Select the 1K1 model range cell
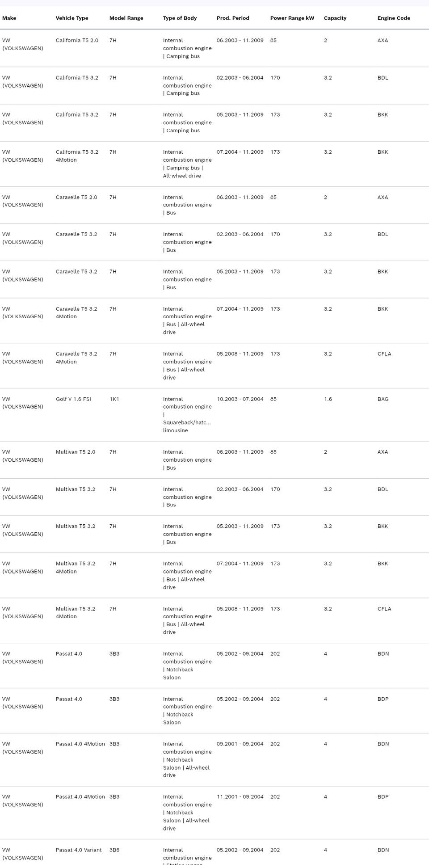The image size is (429, 868). click(x=114, y=399)
